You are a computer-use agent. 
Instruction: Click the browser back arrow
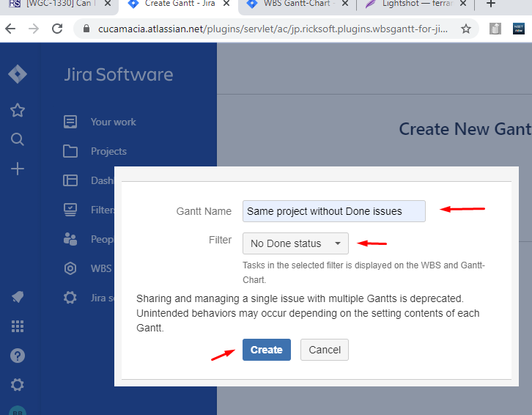(x=10, y=29)
